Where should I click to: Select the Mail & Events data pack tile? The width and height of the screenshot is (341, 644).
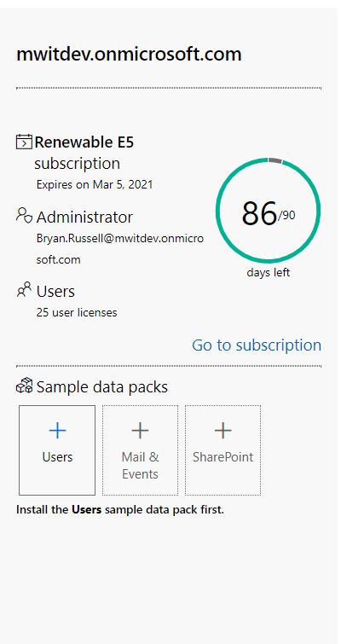pyautogui.click(x=140, y=450)
